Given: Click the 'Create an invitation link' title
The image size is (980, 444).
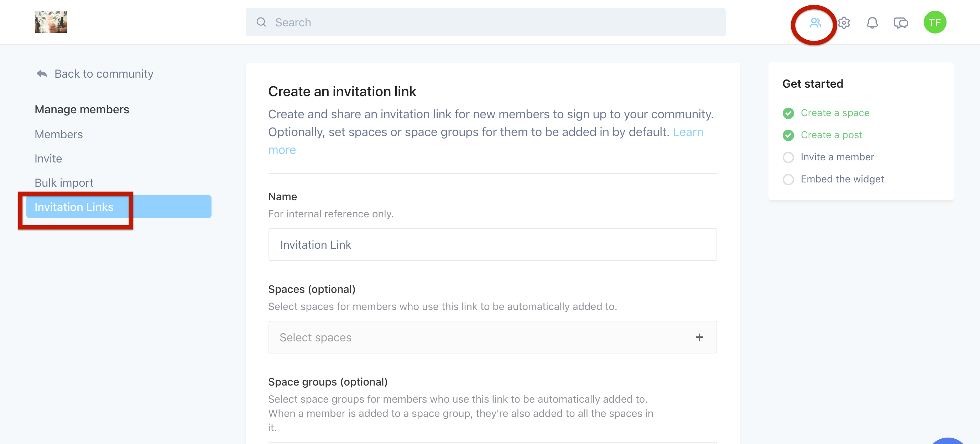Looking at the screenshot, I should click(x=342, y=91).
